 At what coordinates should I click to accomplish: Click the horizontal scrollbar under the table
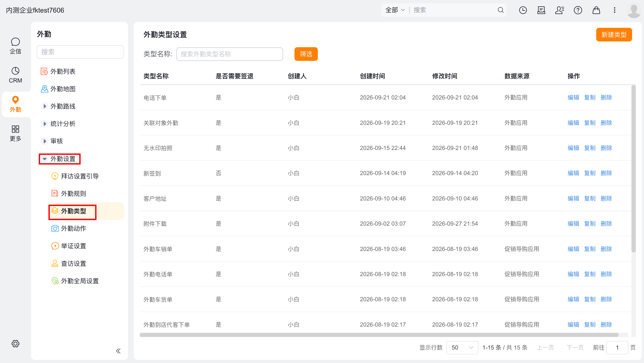click(x=379, y=335)
